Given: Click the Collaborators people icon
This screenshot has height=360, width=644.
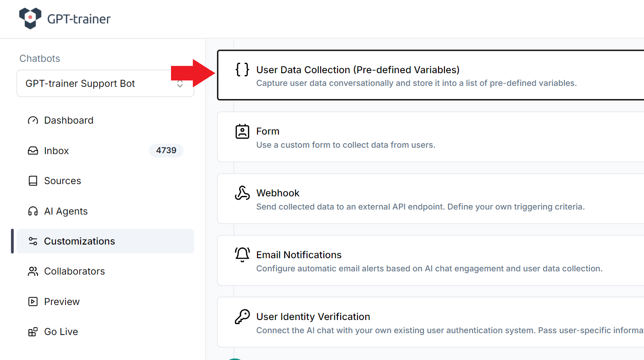Looking at the screenshot, I should (33, 271).
